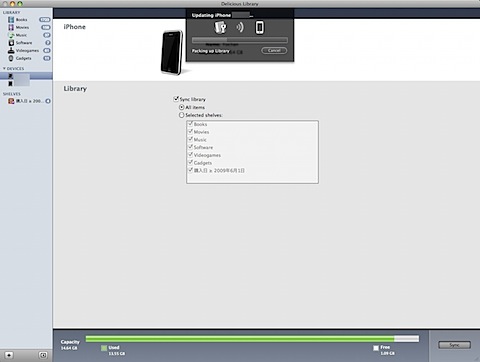The width and height of the screenshot is (480, 362).
Task: Click the green Used color swatch
Action: (104, 348)
